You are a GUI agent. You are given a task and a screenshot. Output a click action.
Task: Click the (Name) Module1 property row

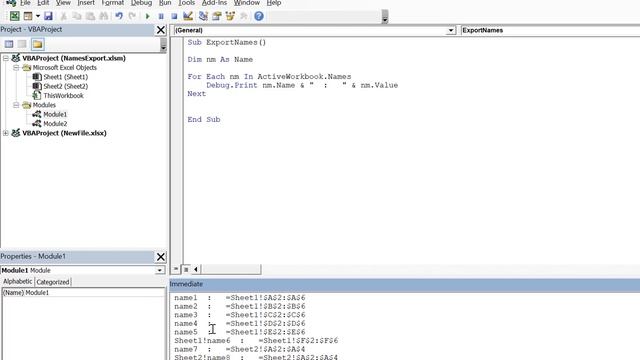click(x=83, y=293)
